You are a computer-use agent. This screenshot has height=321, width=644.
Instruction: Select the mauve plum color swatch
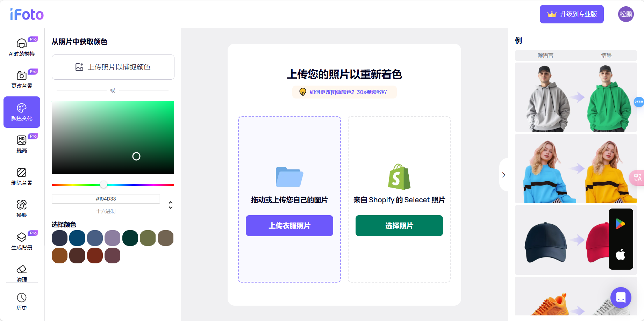click(x=113, y=255)
